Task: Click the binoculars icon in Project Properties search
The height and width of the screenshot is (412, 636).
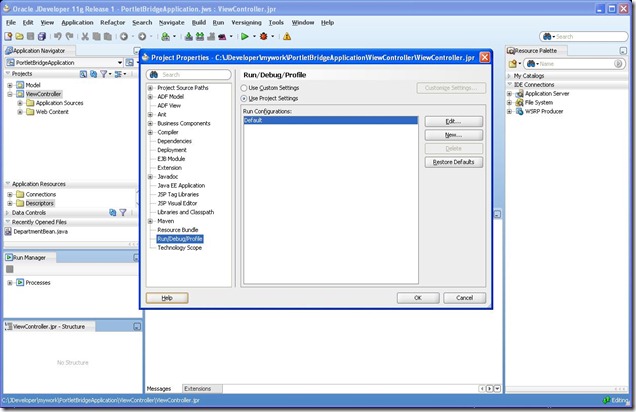Action: pos(154,75)
